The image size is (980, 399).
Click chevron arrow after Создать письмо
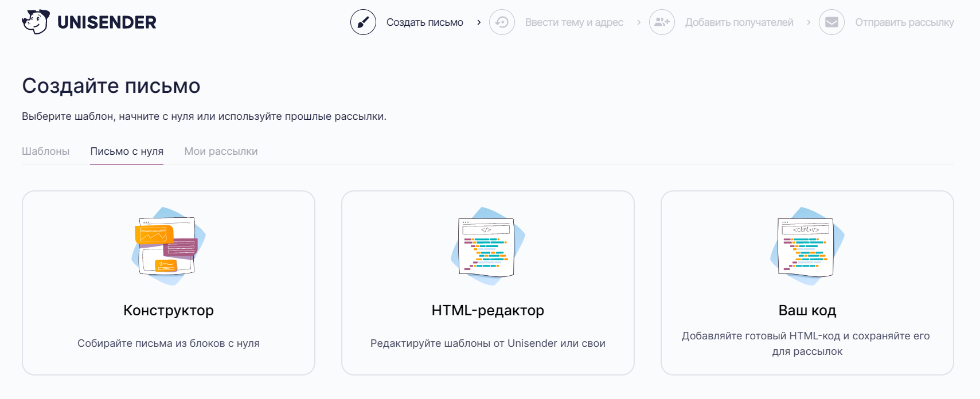479,22
